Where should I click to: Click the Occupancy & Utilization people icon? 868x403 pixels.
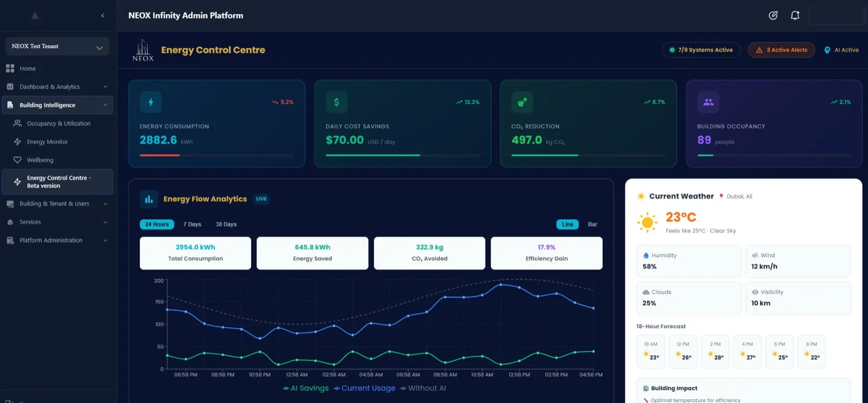(17, 124)
